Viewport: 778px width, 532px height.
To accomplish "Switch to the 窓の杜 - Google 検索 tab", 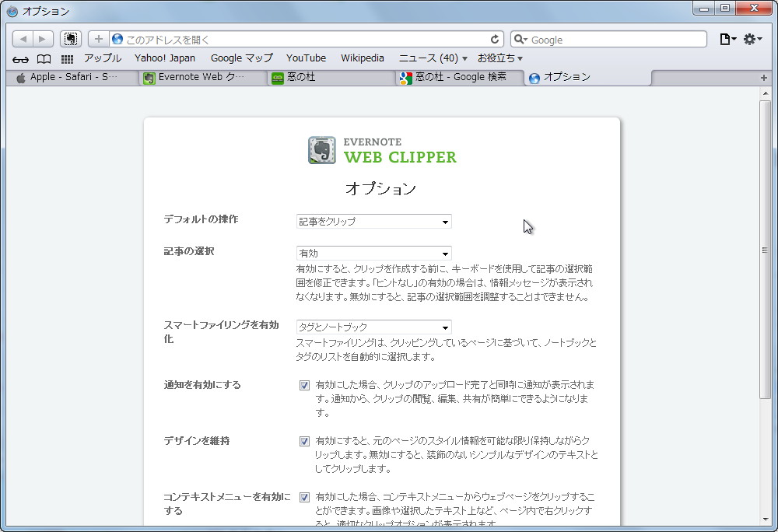I will [x=460, y=77].
